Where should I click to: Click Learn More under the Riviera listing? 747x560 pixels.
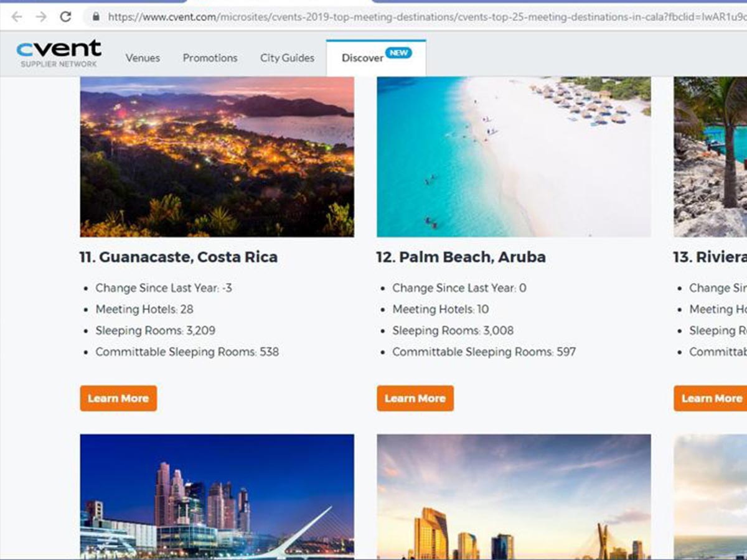tap(710, 398)
